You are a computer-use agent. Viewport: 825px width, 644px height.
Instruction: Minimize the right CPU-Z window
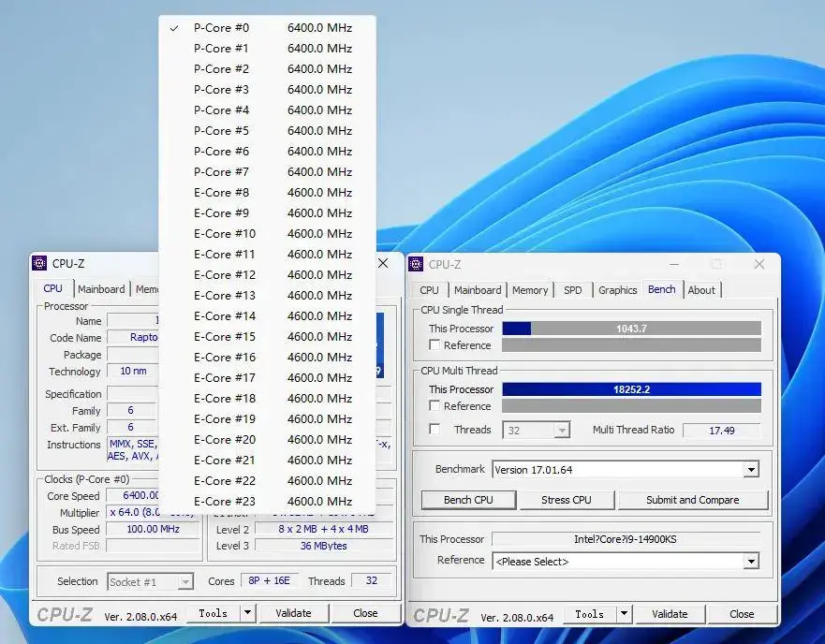tap(674, 264)
